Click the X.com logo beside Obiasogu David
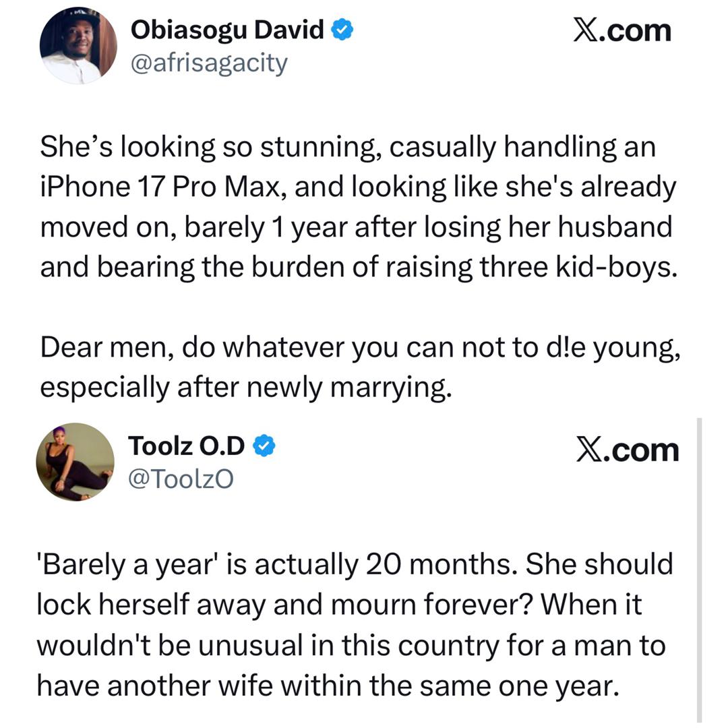This screenshot has width=728, height=728. click(x=621, y=31)
